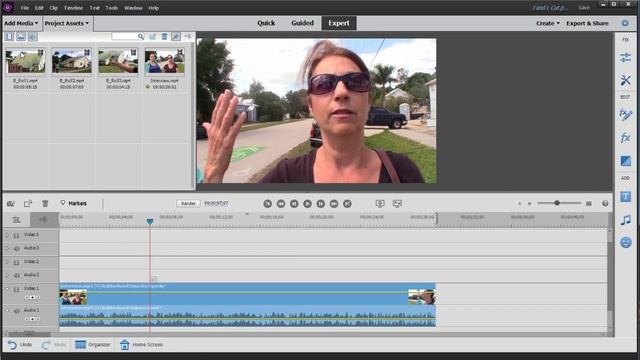Switch to the Guided tab

point(302,23)
